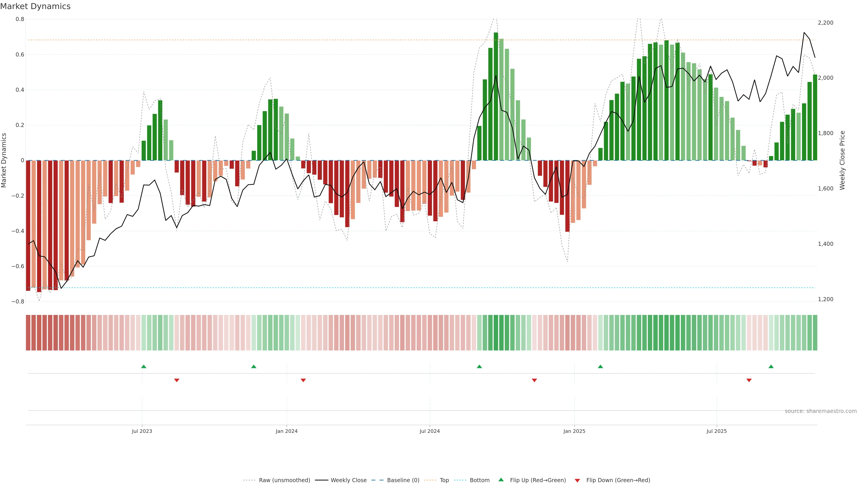Viewport: 868px width, 488px height.
Task: Click the Jan 2025 x-axis label
Action: click(574, 431)
